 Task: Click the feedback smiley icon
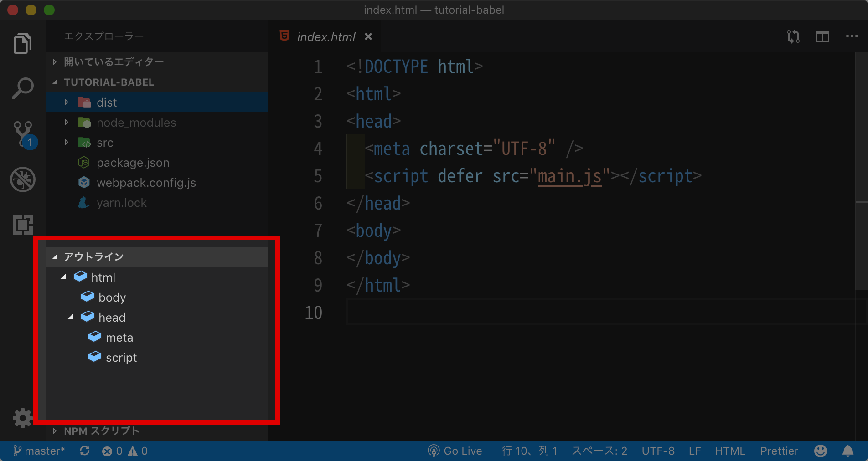tap(820, 451)
